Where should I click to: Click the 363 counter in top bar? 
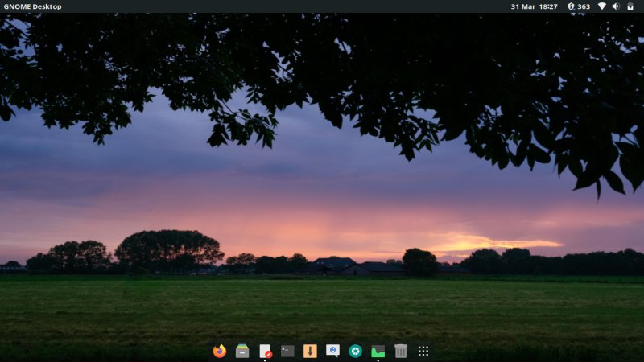584,6
